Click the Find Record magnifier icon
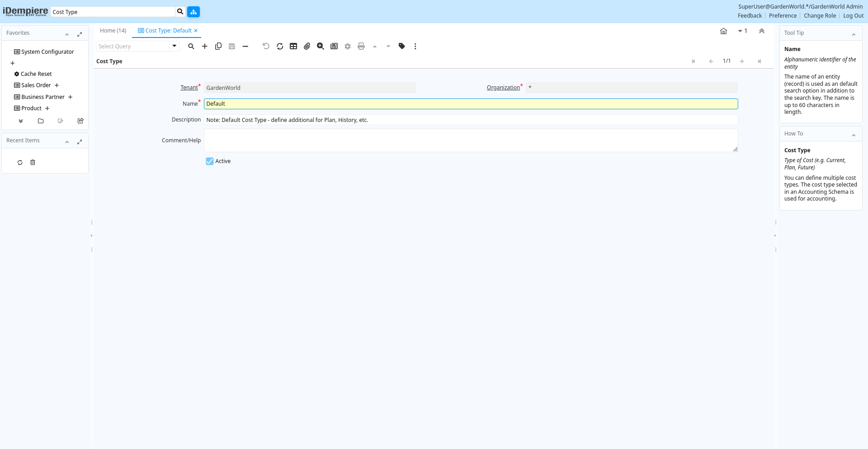This screenshot has width=868, height=449. click(x=191, y=46)
